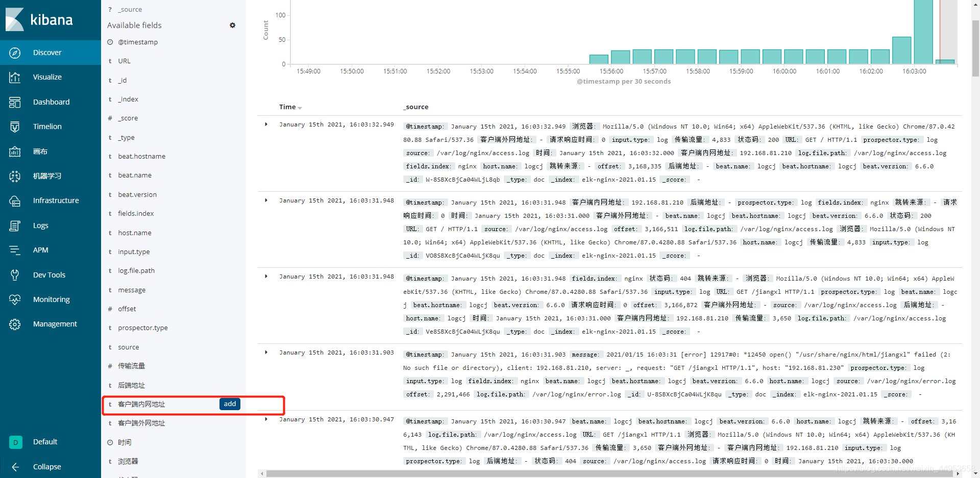Viewport: 980px width, 478px height.
Task: Select the 客户端外网地址 field
Action: (x=141, y=423)
